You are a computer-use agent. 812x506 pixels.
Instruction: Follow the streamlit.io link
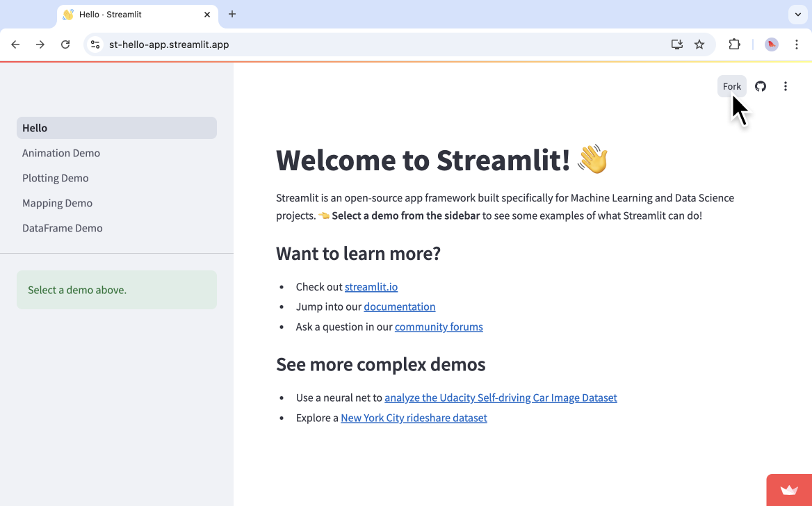[x=371, y=286]
